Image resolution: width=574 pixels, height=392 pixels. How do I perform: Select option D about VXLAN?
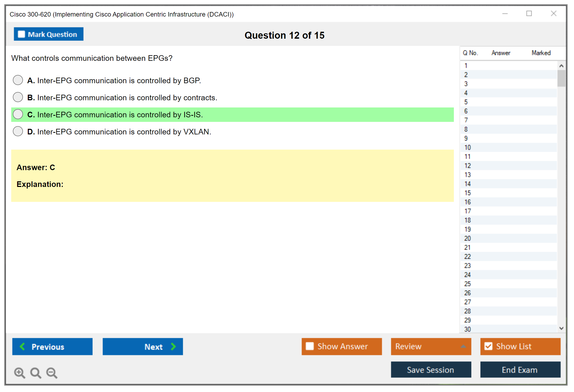click(18, 131)
